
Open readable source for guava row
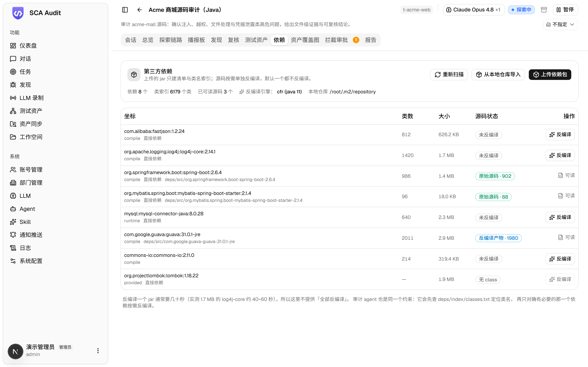566,237
